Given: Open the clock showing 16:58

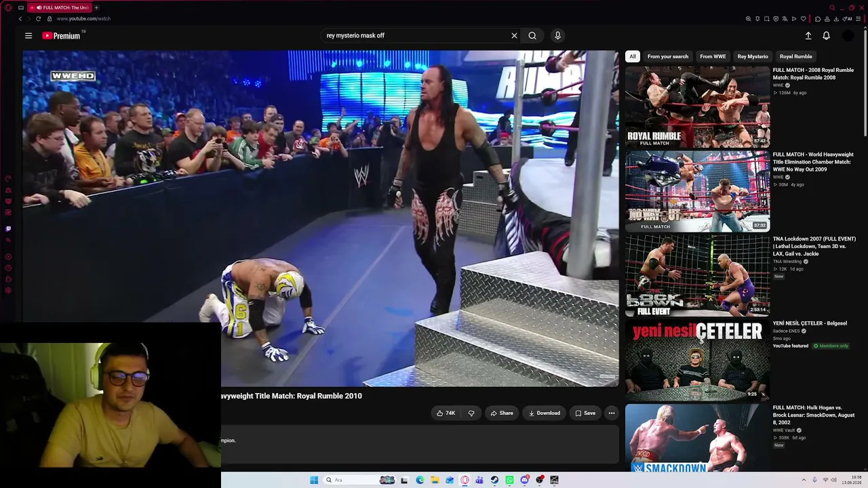Looking at the screenshot, I should 852,480.
